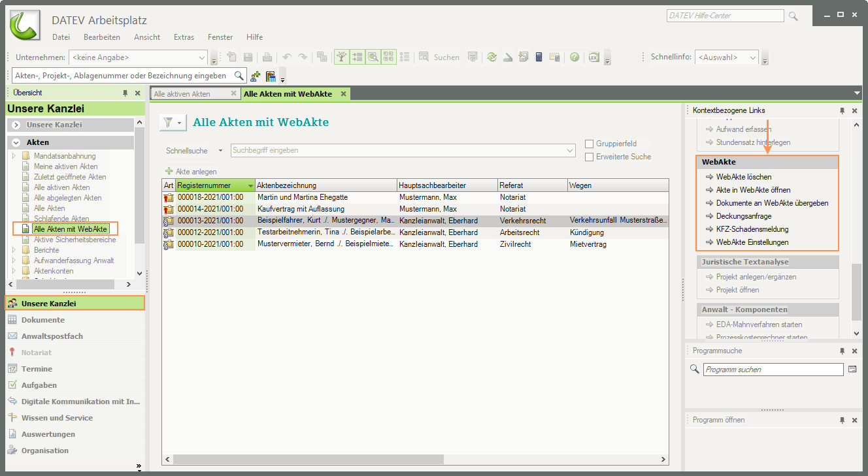Click the green help question mark icon
Viewport: 868px width, 476px height.
click(574, 57)
